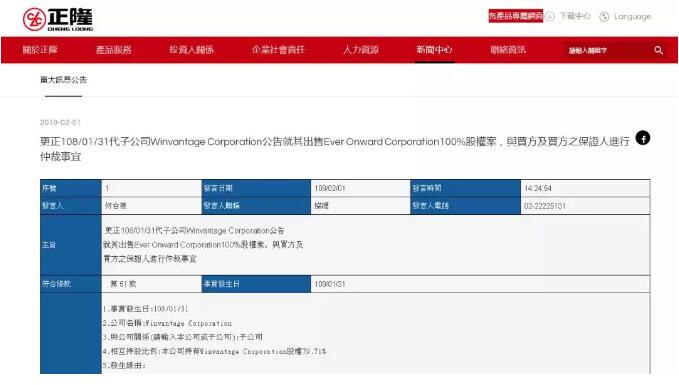This screenshot has width=679, height=385.
Task: Click the date 2019-02-01
Action: click(60, 123)
